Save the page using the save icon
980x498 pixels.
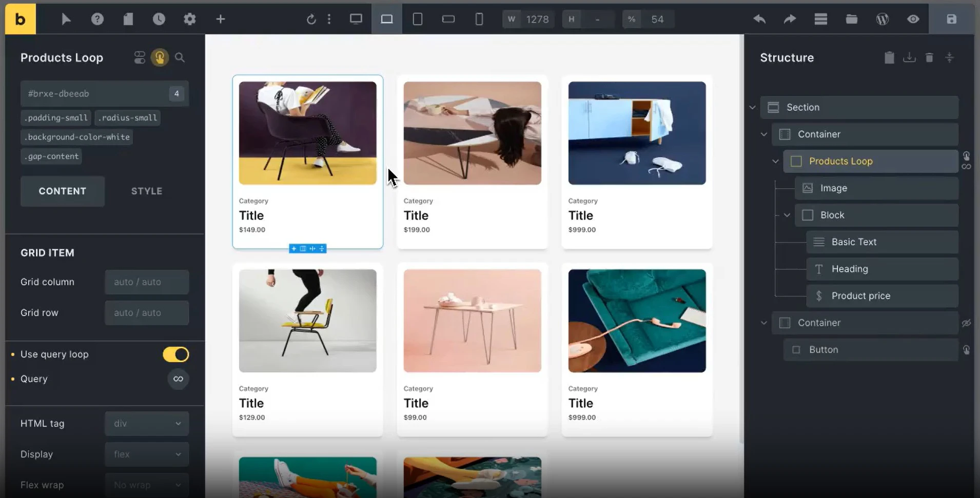click(952, 19)
